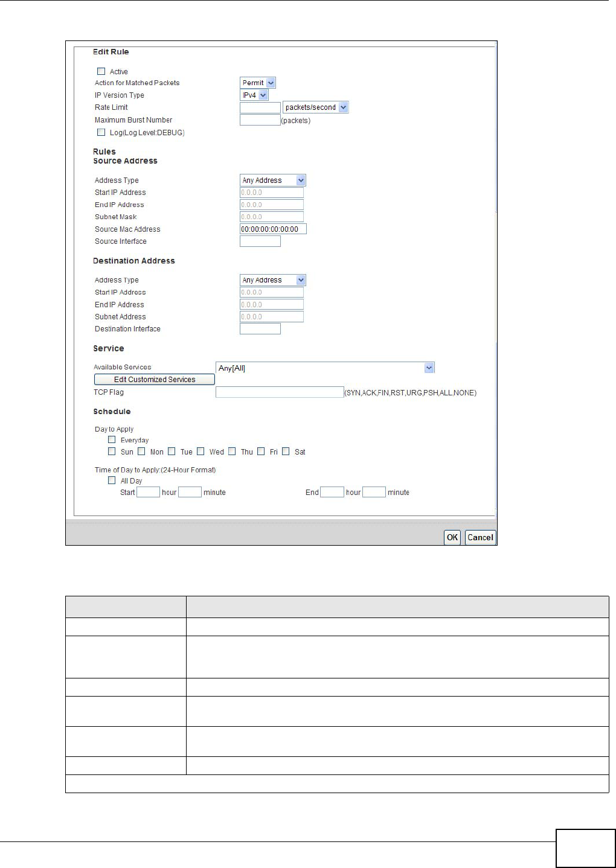Click the Time of Day to Apply label
Screen dimensions: 616x868
tap(155, 470)
